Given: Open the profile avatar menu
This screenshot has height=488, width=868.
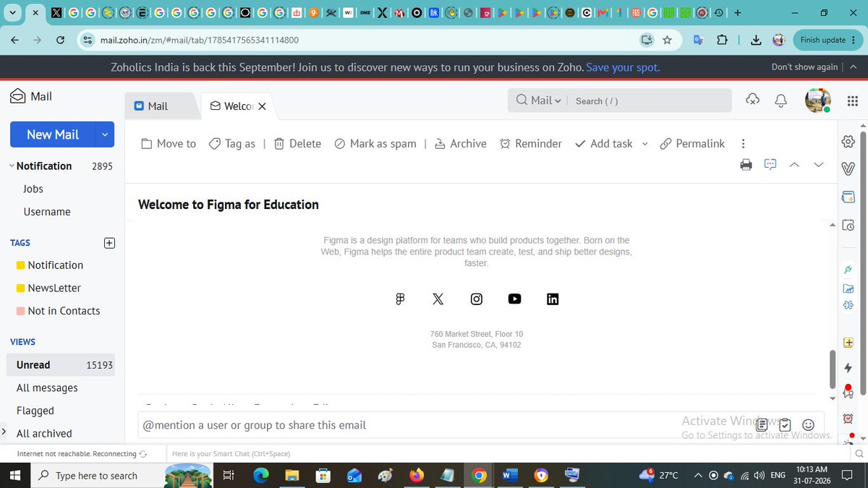Looking at the screenshot, I should coord(817,100).
